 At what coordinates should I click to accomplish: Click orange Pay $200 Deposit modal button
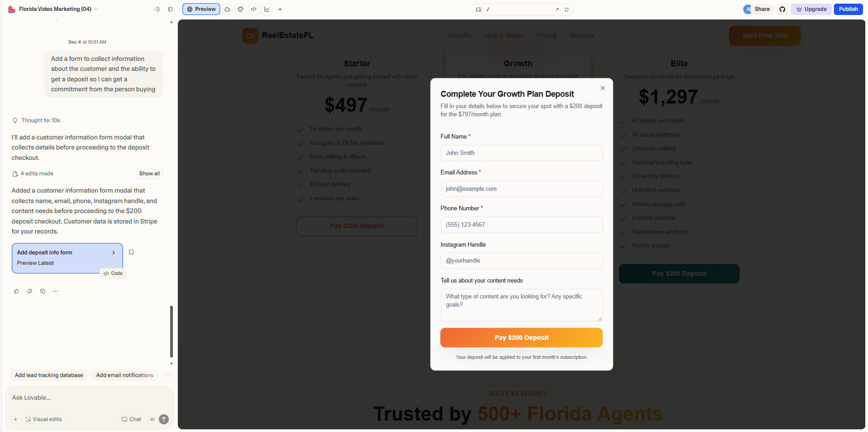point(521,338)
